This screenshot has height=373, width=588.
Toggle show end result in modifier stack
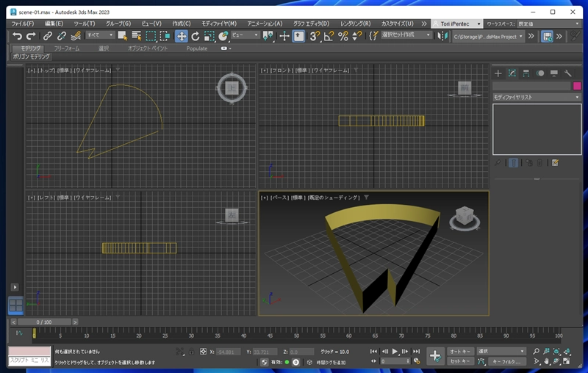[513, 162]
